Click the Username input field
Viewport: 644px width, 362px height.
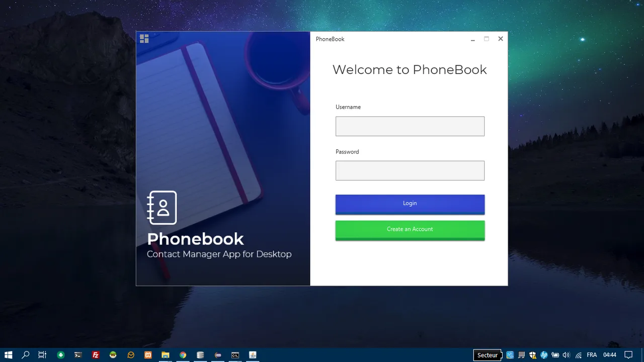tap(410, 126)
